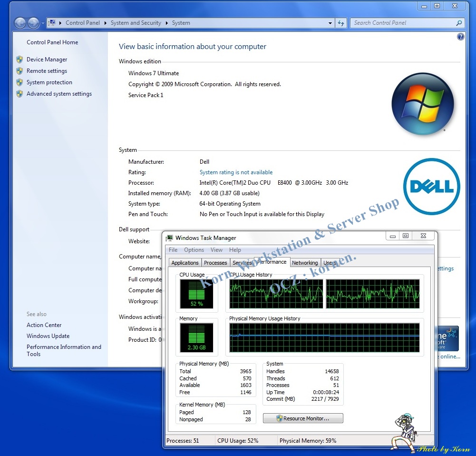Viewport: 476px width, 456px height.
Task: Select the System and Security breadcrumb
Action: pyautogui.click(x=136, y=23)
